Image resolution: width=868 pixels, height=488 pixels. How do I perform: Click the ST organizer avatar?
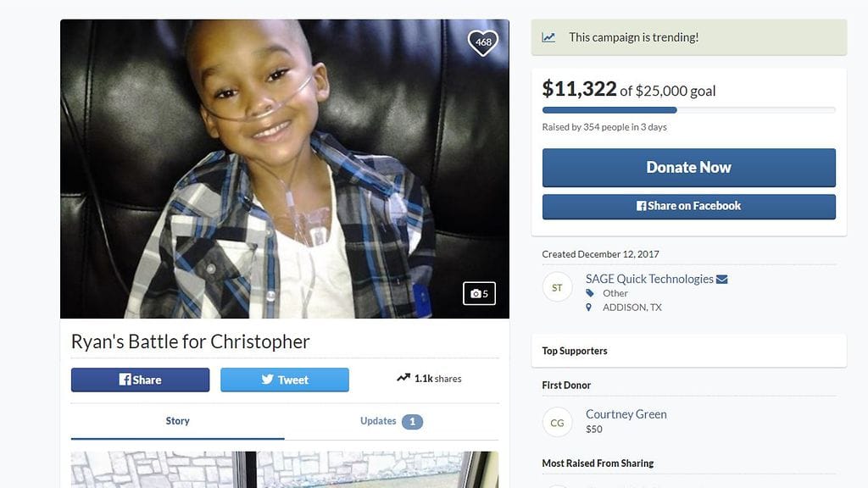click(557, 287)
